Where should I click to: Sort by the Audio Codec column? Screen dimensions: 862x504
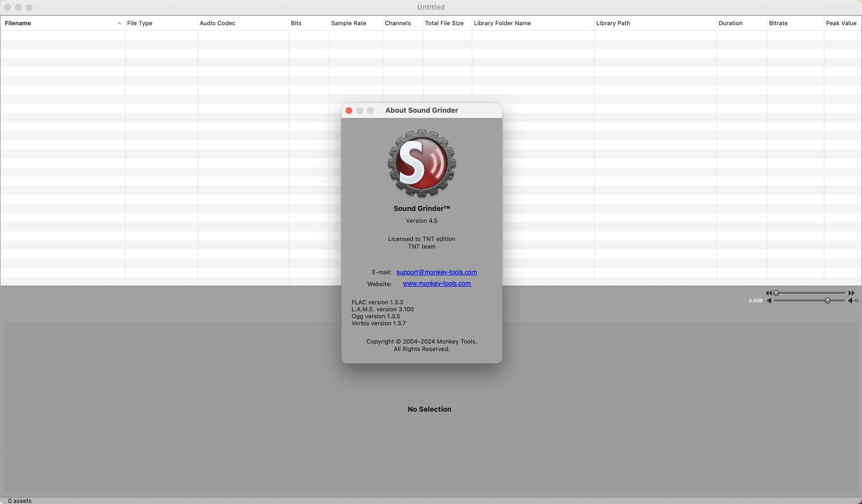click(217, 23)
